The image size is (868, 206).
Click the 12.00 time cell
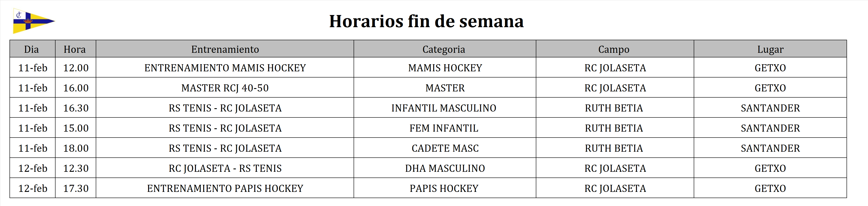[x=76, y=68]
